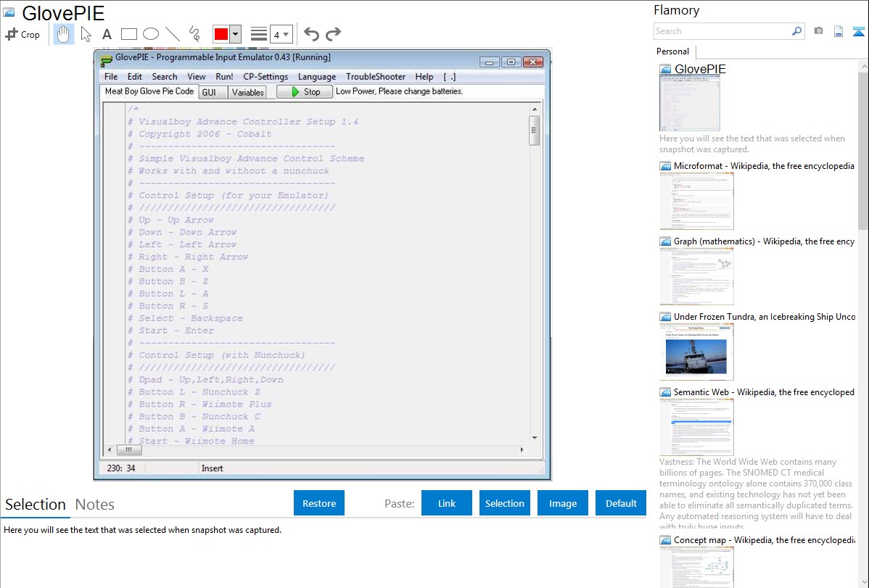869x588 pixels.
Task: Select the text annotation tool
Action: tap(107, 34)
